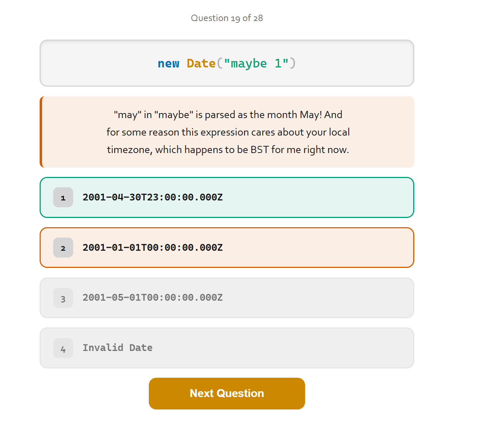Click the number 2 badge
The height and width of the screenshot is (448, 491).
pos(63,248)
